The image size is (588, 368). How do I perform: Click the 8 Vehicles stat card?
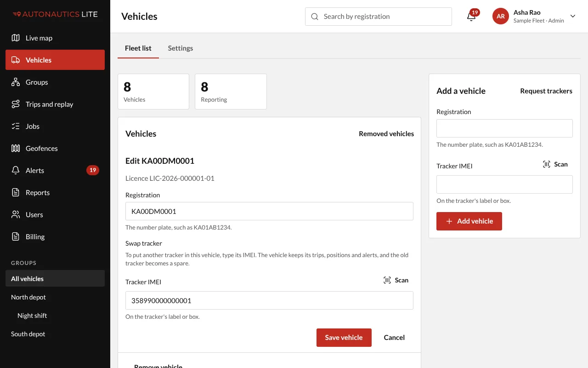[x=153, y=92]
